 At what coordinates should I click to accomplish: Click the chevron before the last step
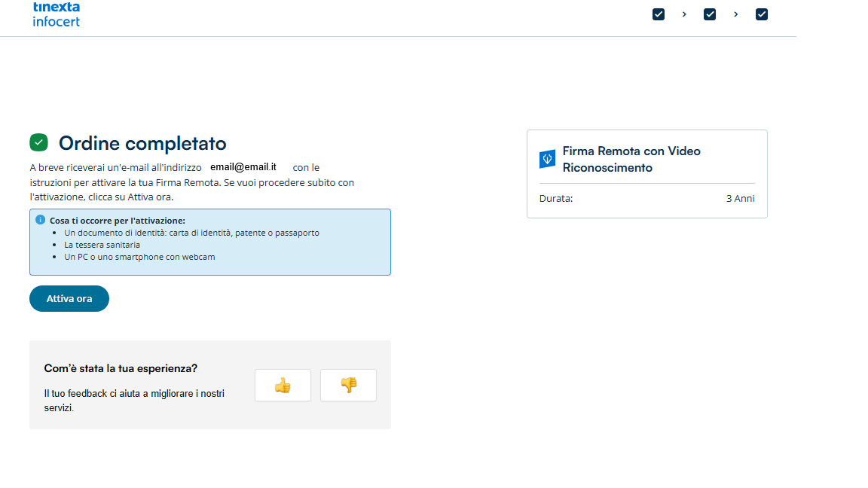tap(735, 14)
